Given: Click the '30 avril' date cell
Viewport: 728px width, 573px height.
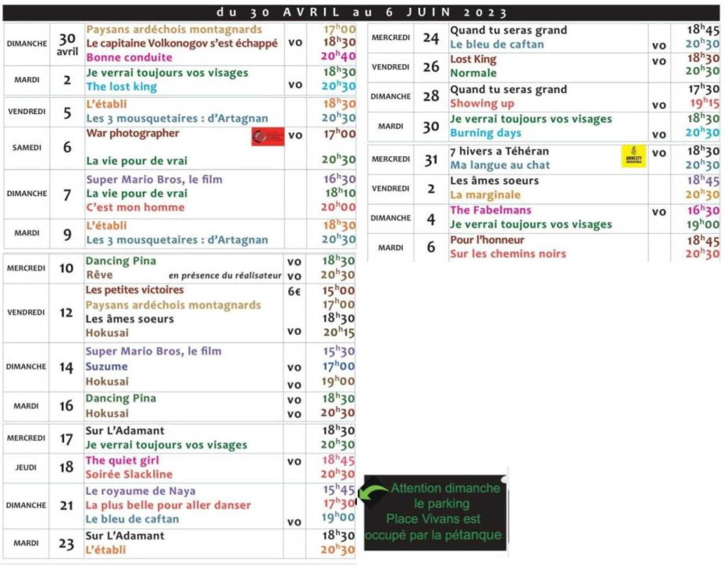Looking at the screenshot, I should coord(67,44).
